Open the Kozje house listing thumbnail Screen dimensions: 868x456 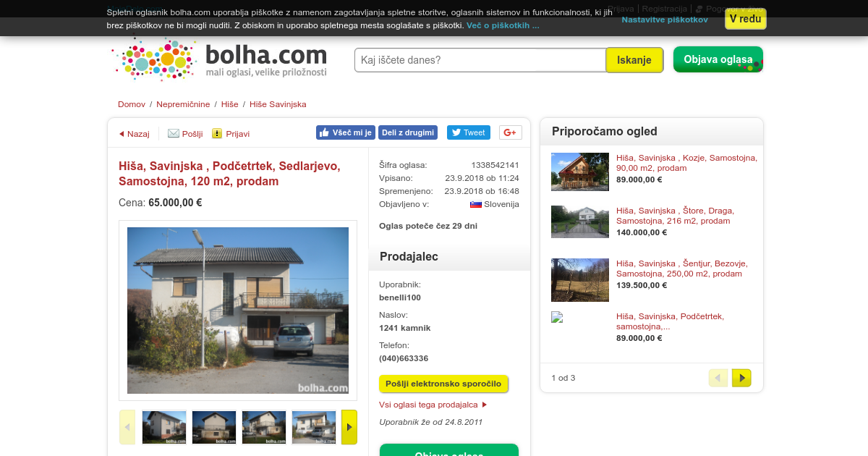point(580,172)
